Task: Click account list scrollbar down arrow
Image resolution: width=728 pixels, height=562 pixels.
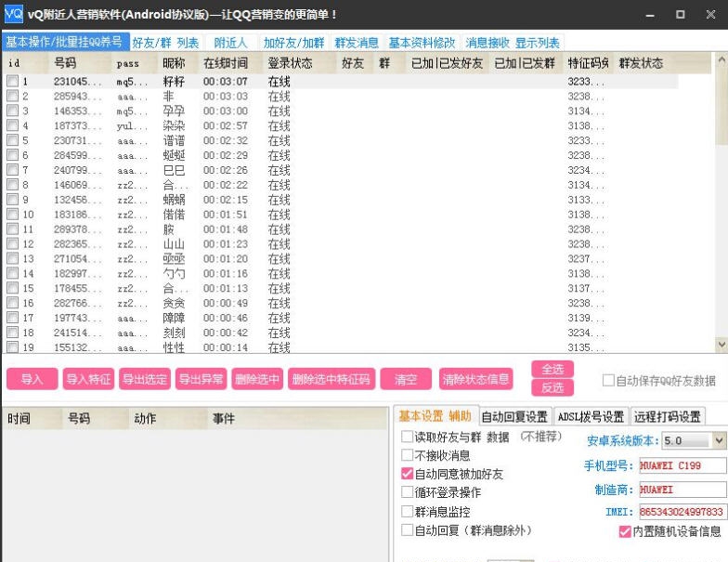Action: [721, 344]
